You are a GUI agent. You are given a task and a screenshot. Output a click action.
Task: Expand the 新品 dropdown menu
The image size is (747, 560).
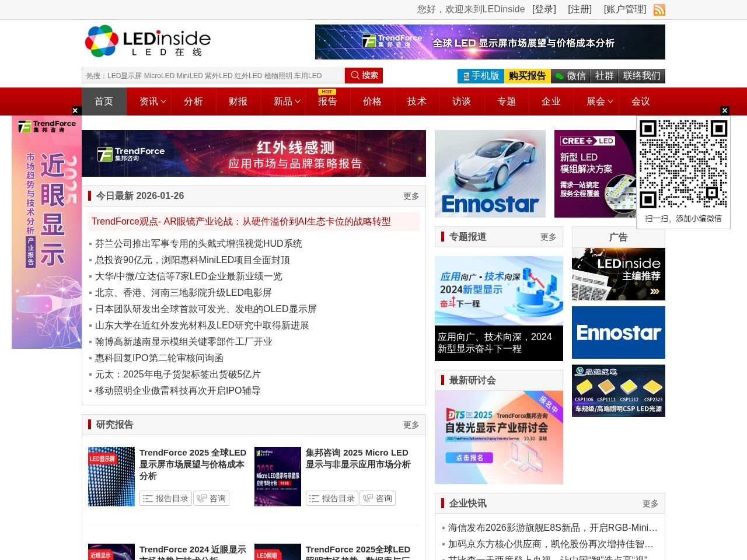287,101
